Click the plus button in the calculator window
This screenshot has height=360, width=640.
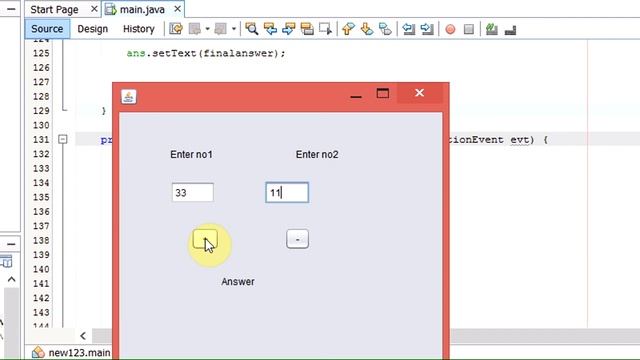[x=205, y=239]
